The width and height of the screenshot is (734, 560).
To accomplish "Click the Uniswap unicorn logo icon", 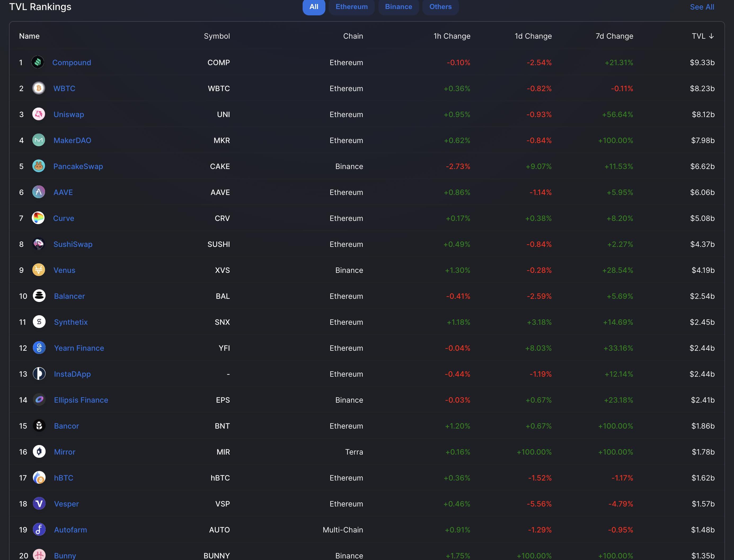I will click(x=39, y=114).
